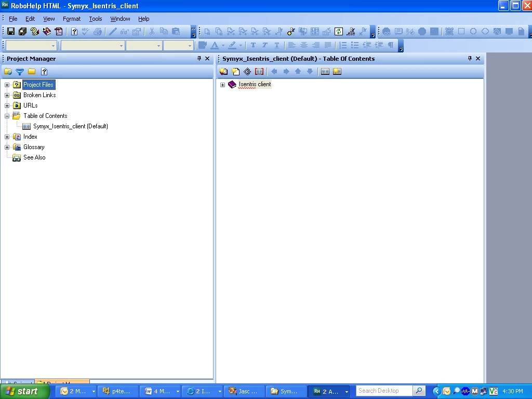Open the first style dropdown in formatting toolbar

coord(54,46)
